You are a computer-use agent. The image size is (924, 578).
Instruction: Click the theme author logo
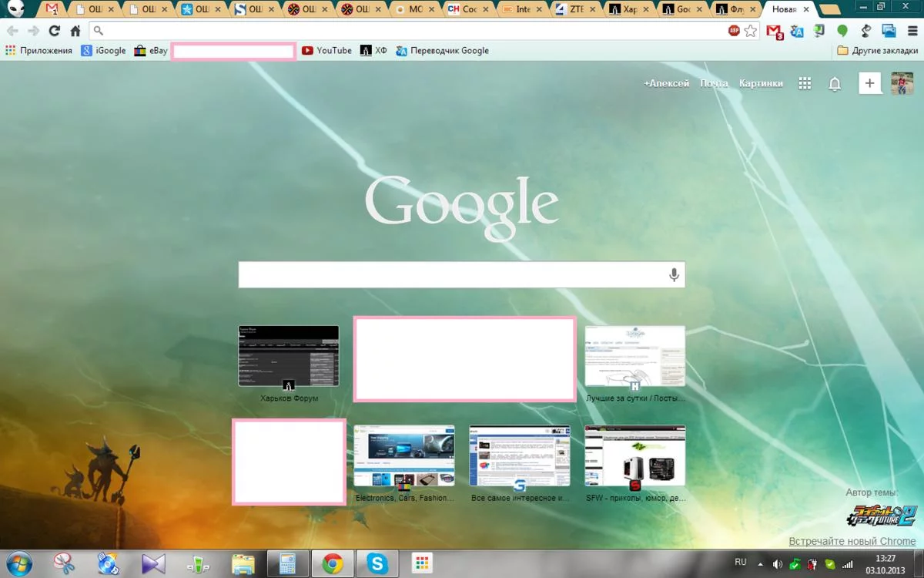tap(881, 514)
